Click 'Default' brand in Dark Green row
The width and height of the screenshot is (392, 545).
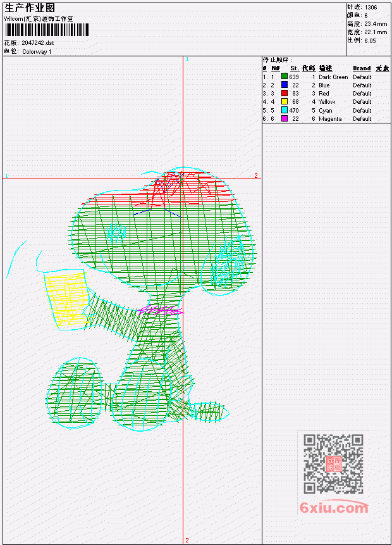362,77
